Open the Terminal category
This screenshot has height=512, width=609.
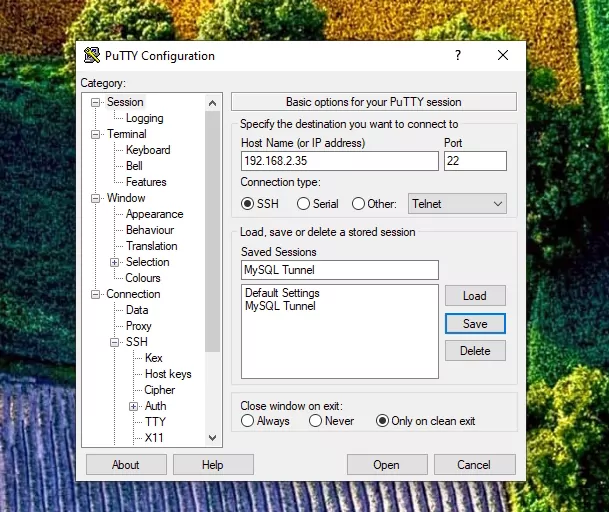tap(127, 134)
